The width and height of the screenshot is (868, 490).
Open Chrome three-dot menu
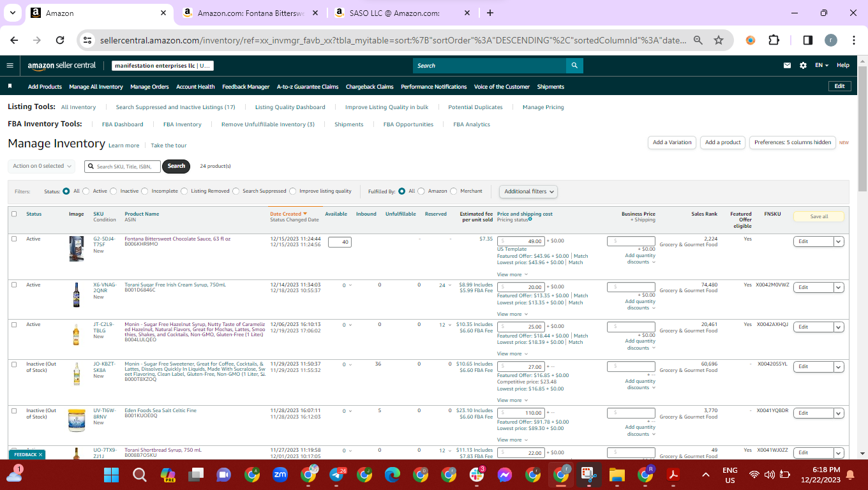coord(854,40)
